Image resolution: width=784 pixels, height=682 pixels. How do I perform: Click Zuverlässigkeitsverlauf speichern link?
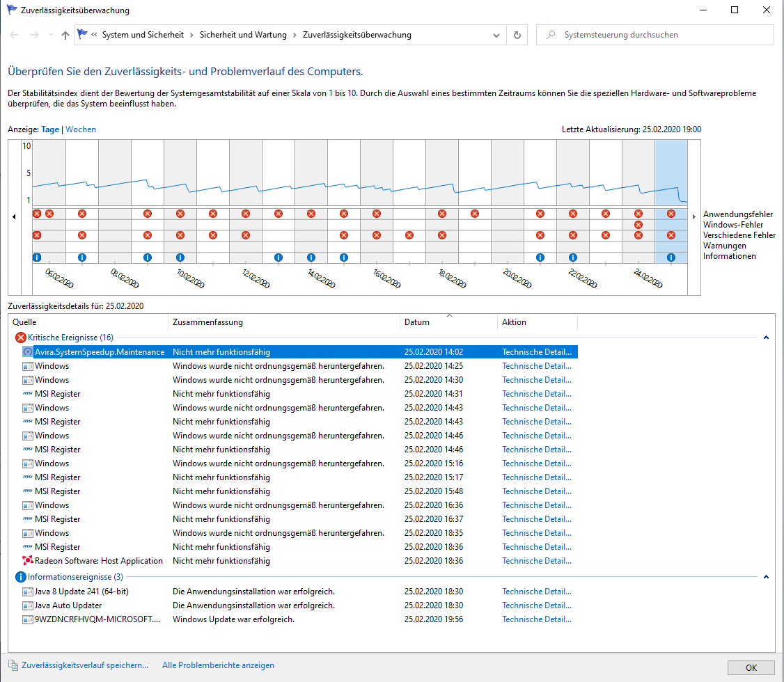pyautogui.click(x=85, y=665)
